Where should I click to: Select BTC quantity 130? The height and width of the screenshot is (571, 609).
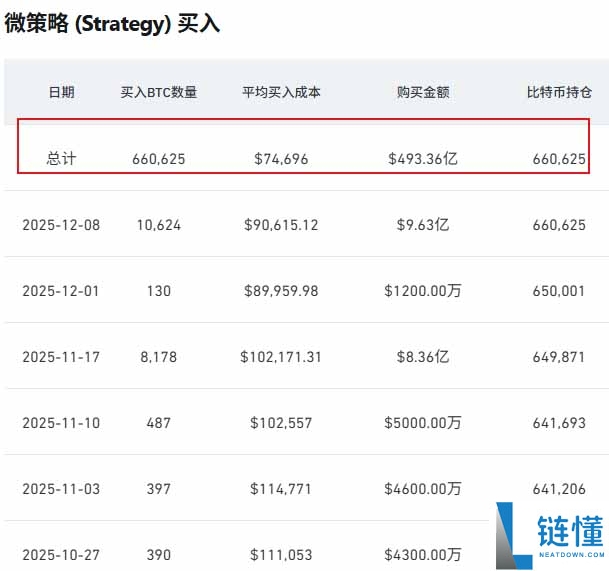pyautogui.click(x=159, y=291)
